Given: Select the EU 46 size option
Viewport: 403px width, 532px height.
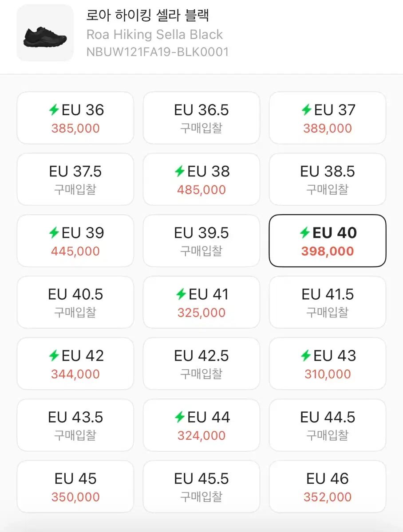Looking at the screenshot, I should [x=328, y=487].
